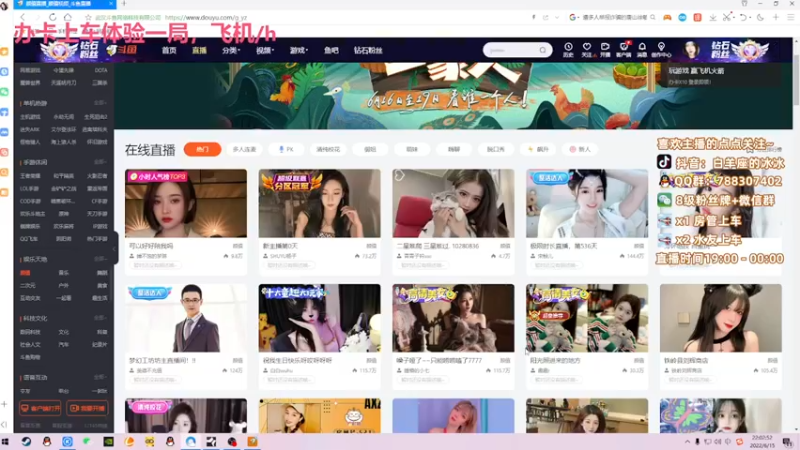Go to 首页 in navigation bar
Screen dimensions: 800x450
point(169,51)
